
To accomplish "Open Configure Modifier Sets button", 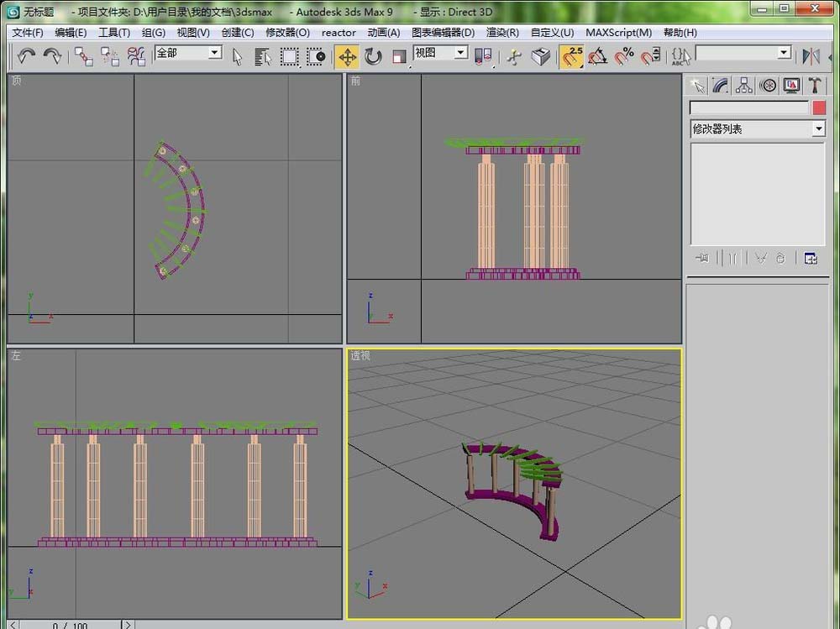I will (x=811, y=259).
